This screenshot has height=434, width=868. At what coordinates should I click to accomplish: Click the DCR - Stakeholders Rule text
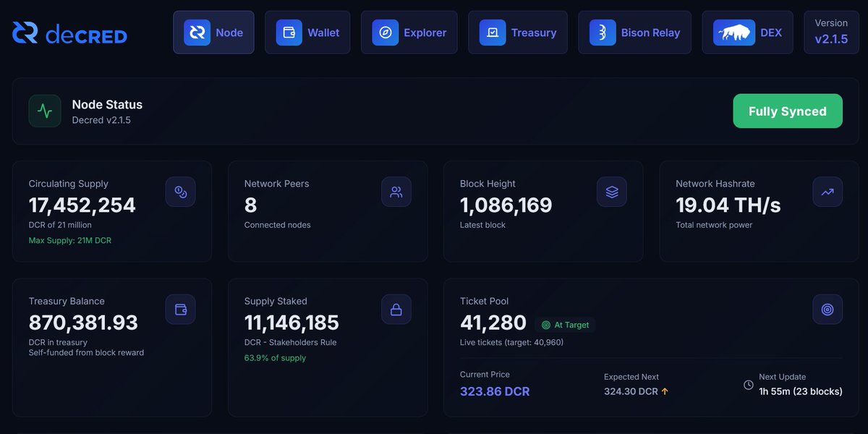pyautogui.click(x=290, y=342)
